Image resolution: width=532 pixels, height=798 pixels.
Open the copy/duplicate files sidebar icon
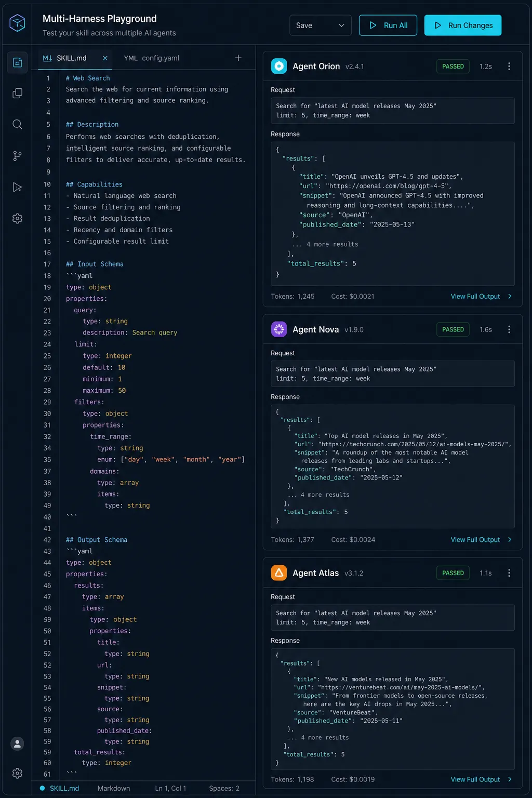point(17,93)
